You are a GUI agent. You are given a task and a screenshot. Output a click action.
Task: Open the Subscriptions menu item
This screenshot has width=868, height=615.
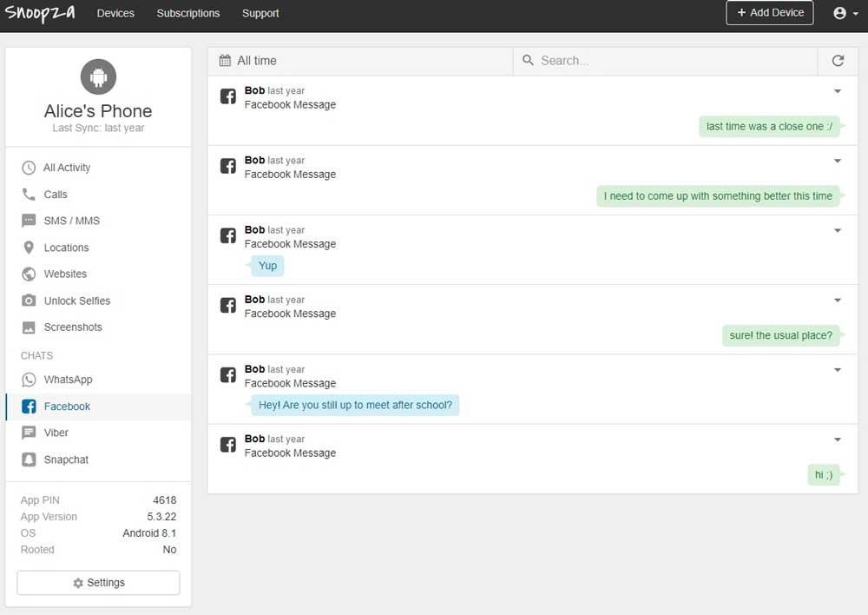point(188,13)
